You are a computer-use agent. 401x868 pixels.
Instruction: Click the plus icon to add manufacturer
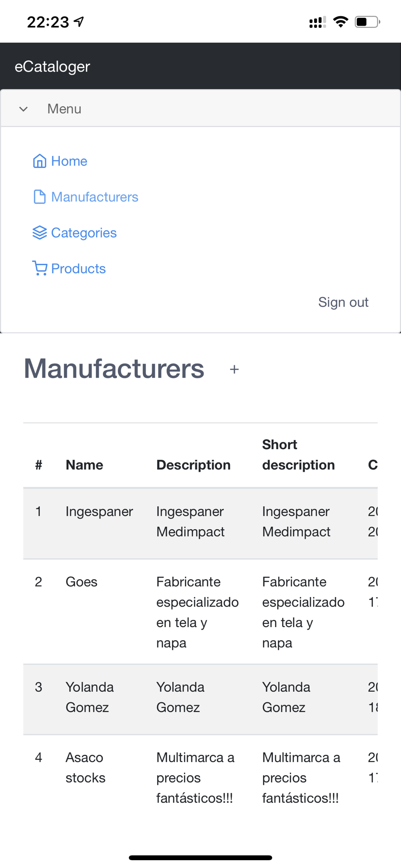click(x=234, y=369)
